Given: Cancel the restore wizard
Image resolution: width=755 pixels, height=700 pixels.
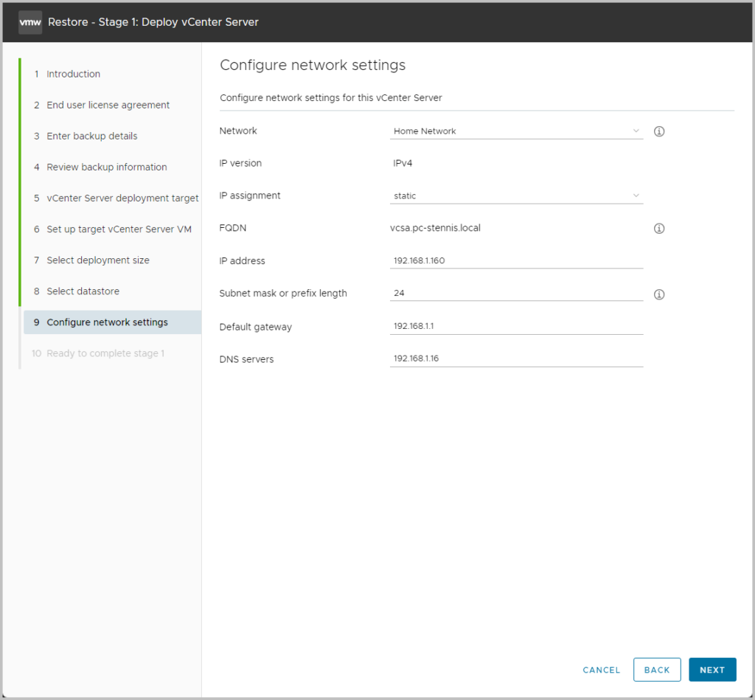Looking at the screenshot, I should coord(601,670).
